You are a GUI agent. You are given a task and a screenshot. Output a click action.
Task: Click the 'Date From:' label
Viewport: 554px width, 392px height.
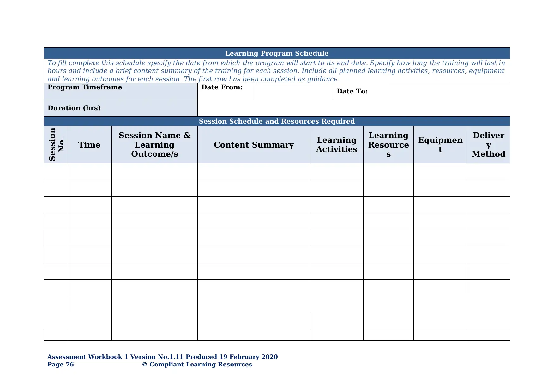point(222,87)
